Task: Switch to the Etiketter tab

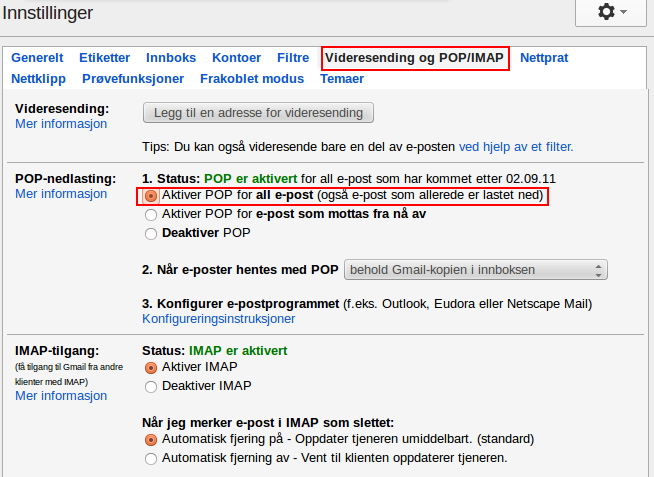Action: [104, 58]
